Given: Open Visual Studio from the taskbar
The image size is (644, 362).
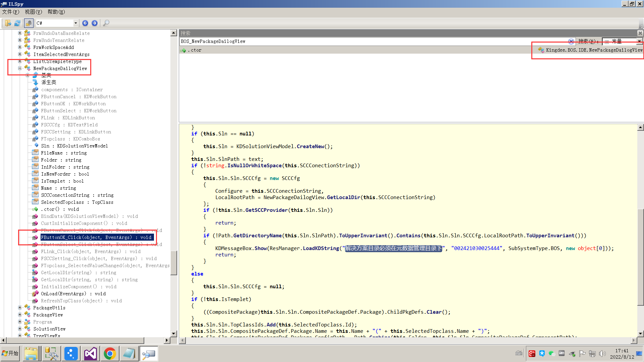Looking at the screenshot, I should [x=90, y=354].
